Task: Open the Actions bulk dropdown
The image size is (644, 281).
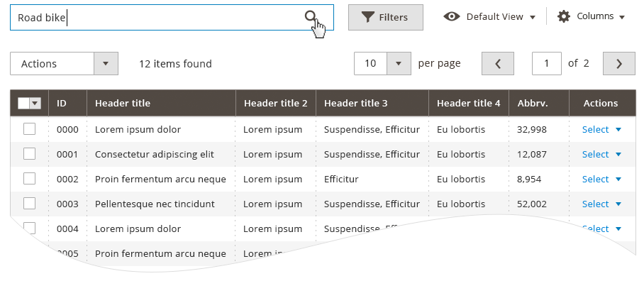Action: 64,64
